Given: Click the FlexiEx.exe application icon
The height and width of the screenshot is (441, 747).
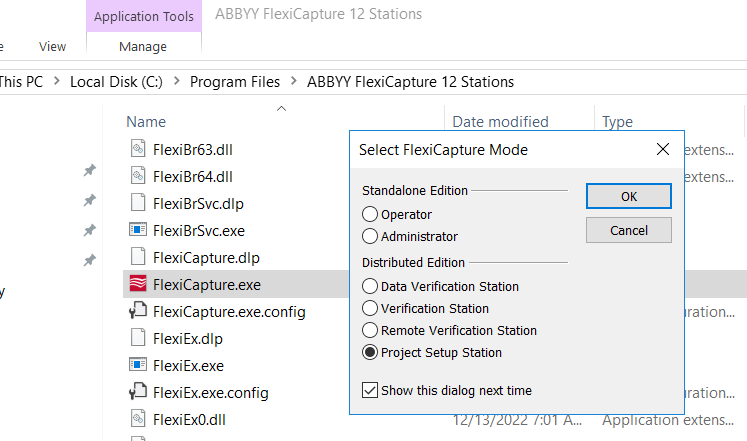Looking at the screenshot, I should (138, 364).
